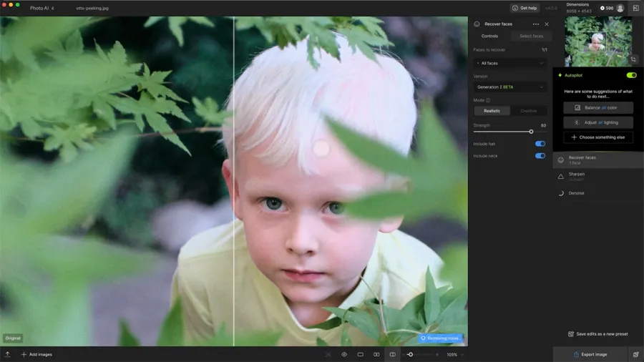Switch off the Autopilot toggle
644x362 pixels.
click(631, 75)
